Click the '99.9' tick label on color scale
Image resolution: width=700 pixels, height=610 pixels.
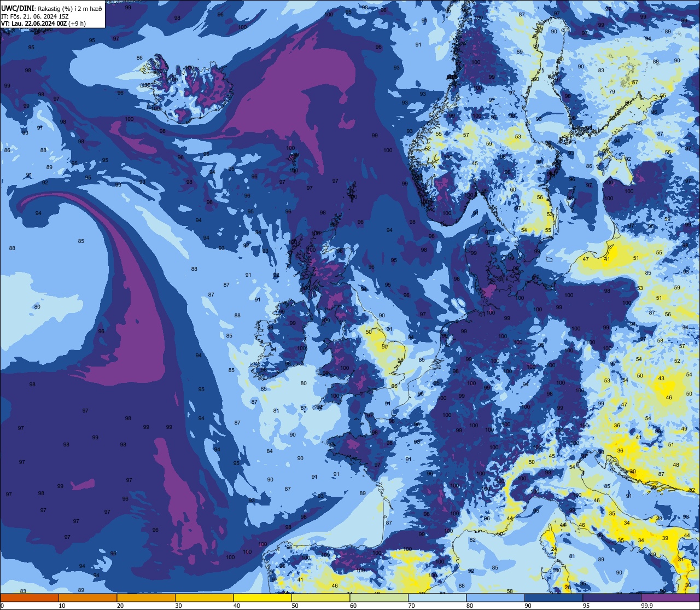646,606
